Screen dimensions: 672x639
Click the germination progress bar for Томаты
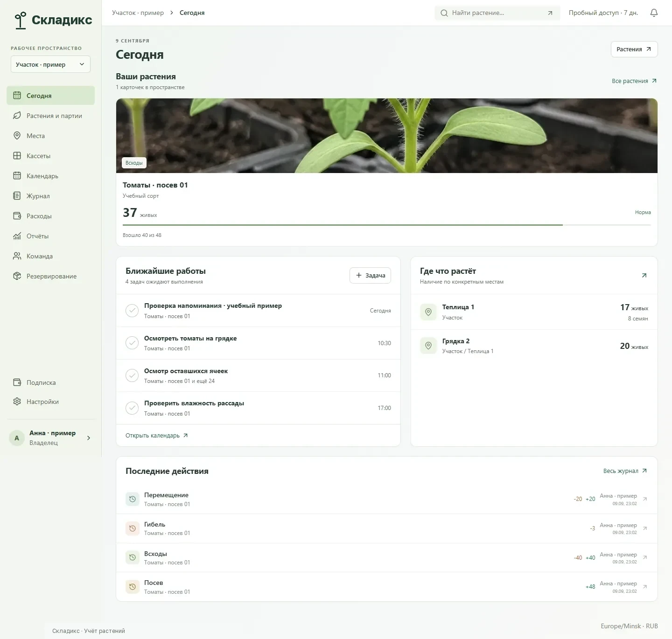point(387,225)
